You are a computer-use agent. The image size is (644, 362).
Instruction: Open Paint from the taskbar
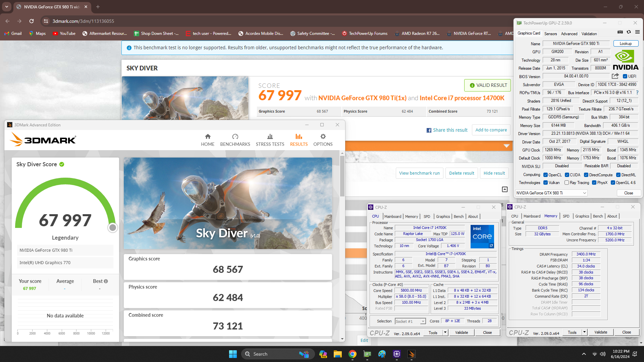click(382, 354)
